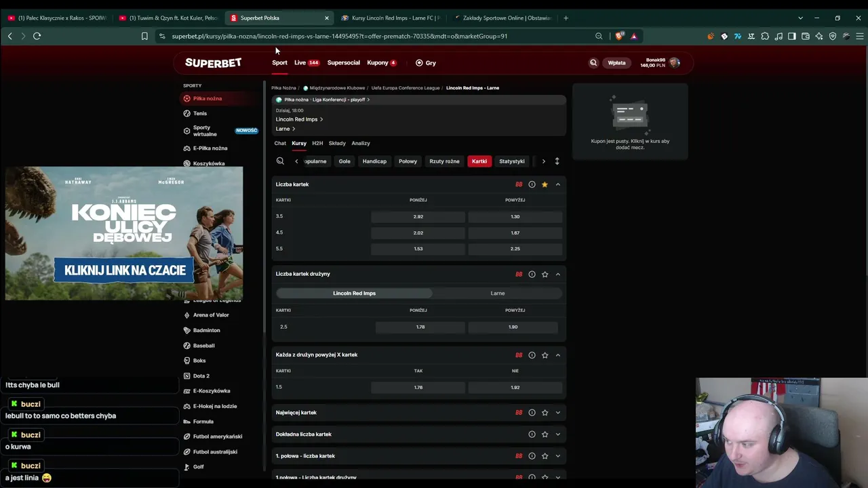Click the Brave Rewards triangle icon
868x488 pixels.
point(634,36)
